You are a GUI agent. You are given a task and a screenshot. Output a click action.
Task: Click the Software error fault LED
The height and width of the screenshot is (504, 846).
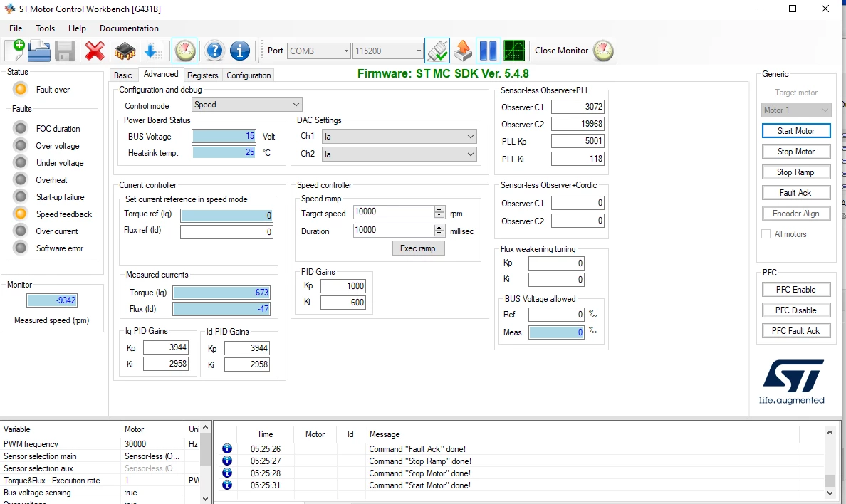[x=21, y=248]
